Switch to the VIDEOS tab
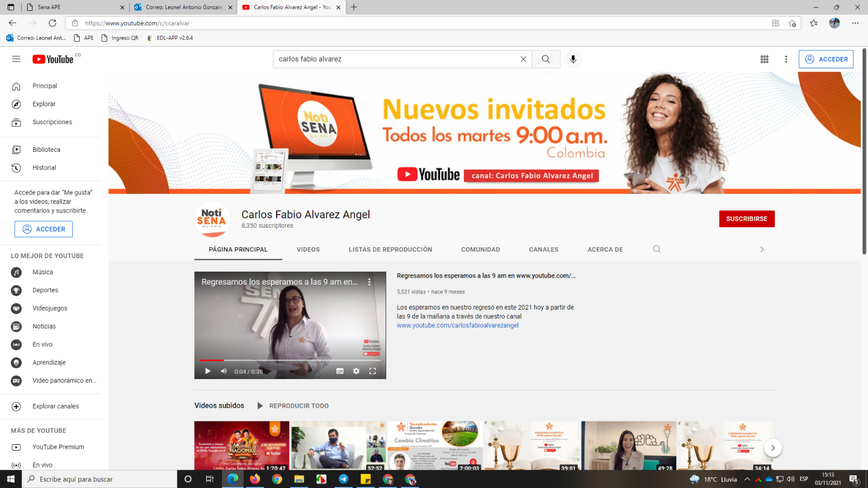 [308, 250]
